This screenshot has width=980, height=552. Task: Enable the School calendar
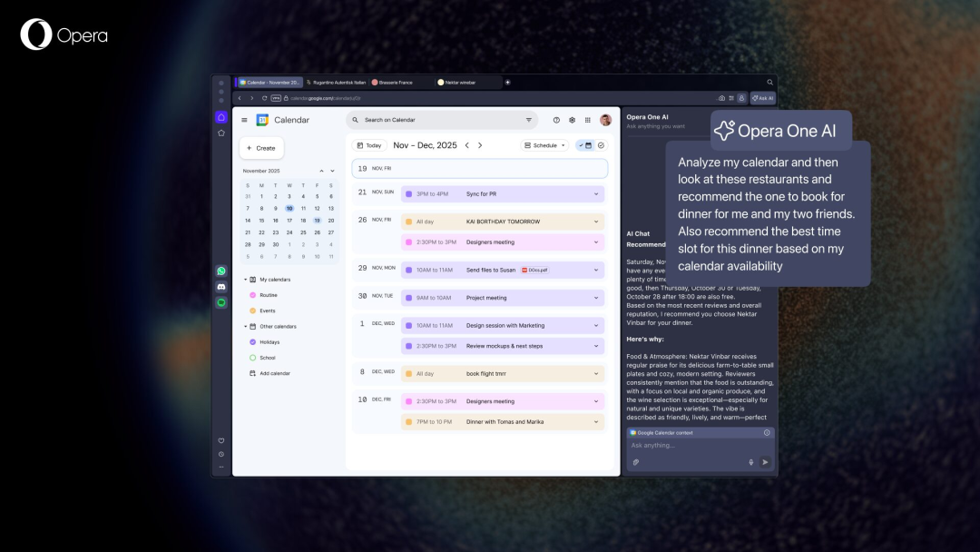click(252, 357)
